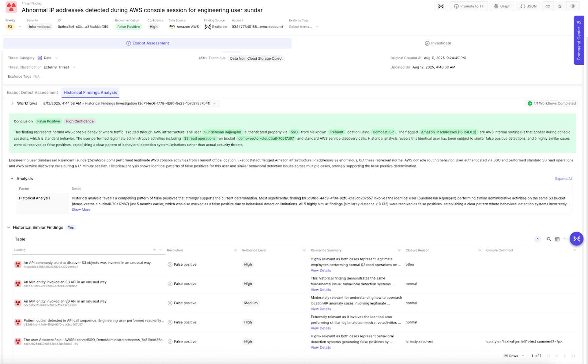Toggle the eye watch icon in header
The width and height of the screenshot is (588, 364).
(573, 6)
